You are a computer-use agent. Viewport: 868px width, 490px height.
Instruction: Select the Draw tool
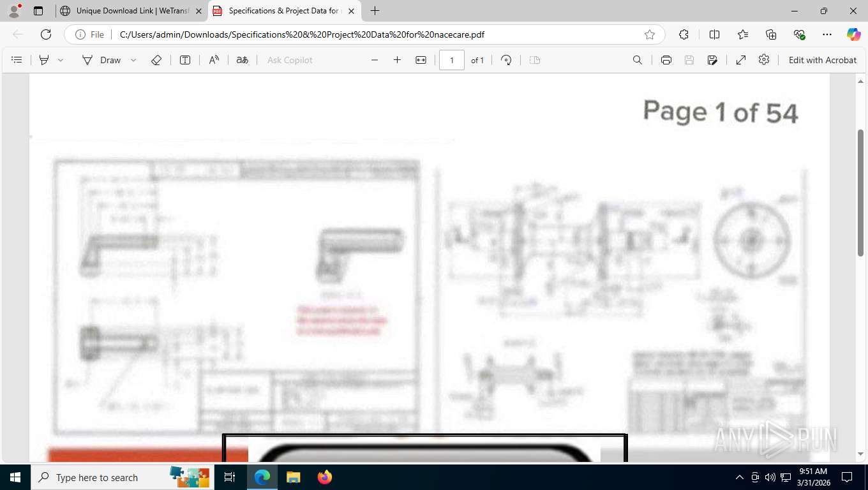coord(101,60)
